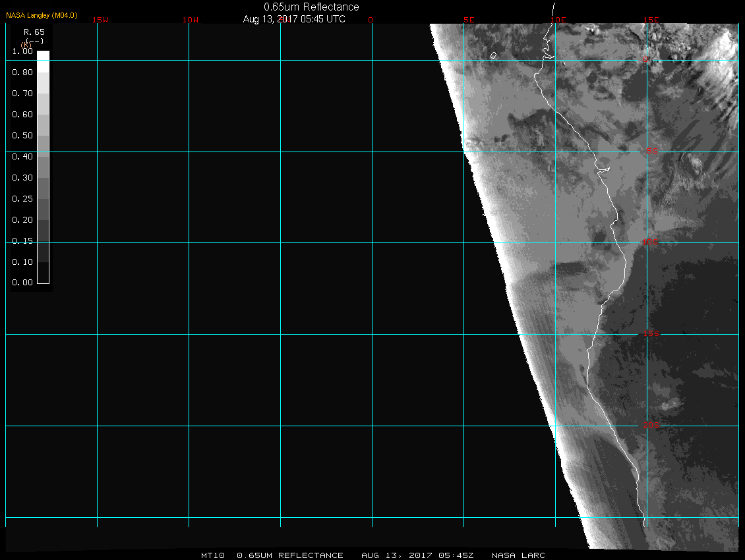Click the 10W longitude label
The width and height of the screenshot is (745, 560).
[191, 20]
